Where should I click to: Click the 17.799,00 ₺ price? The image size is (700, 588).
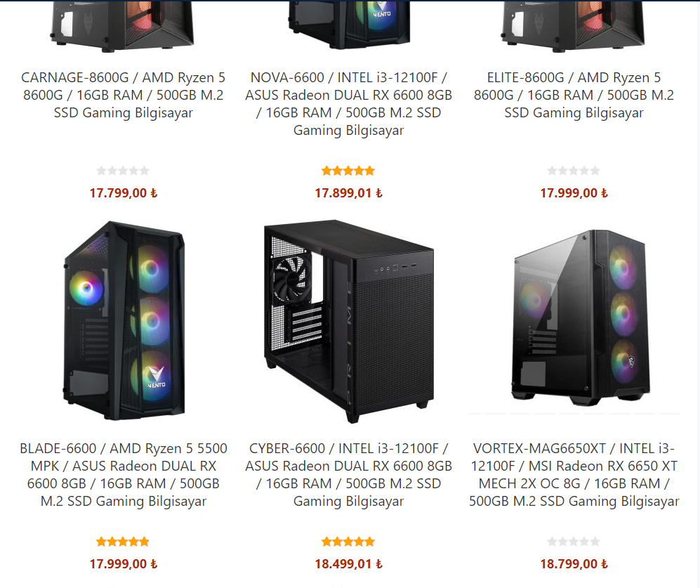(x=123, y=193)
